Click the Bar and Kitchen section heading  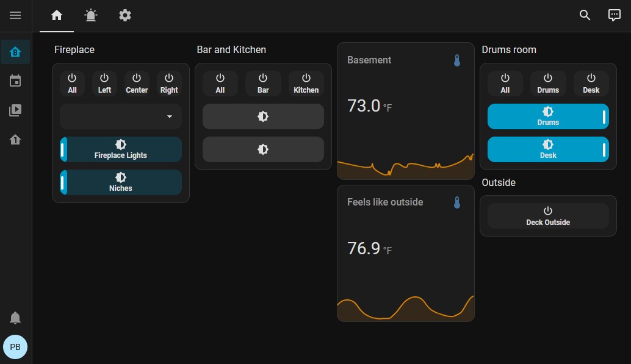point(231,50)
